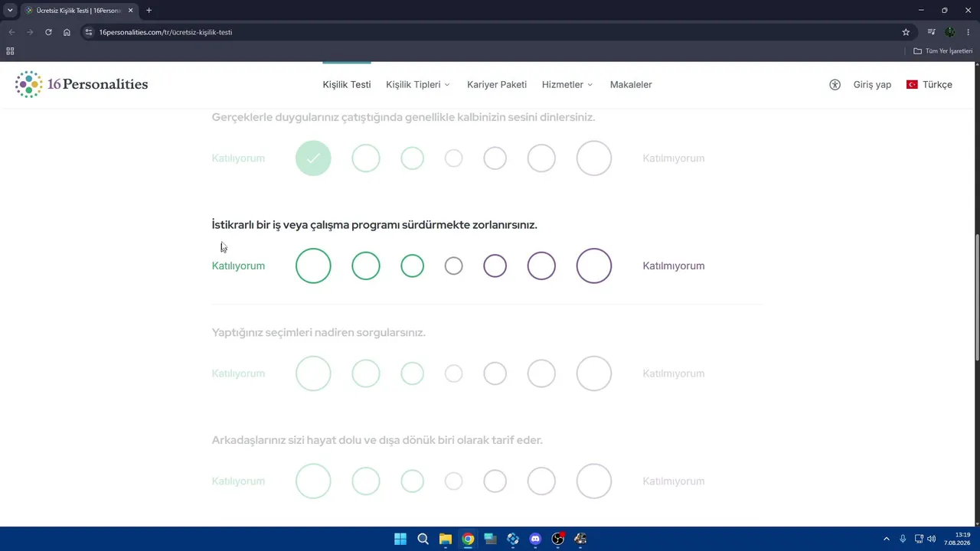Select strongest disagree for 'İstikrarlı bir iş' question
This screenshot has height=551, width=980.
tap(594, 266)
